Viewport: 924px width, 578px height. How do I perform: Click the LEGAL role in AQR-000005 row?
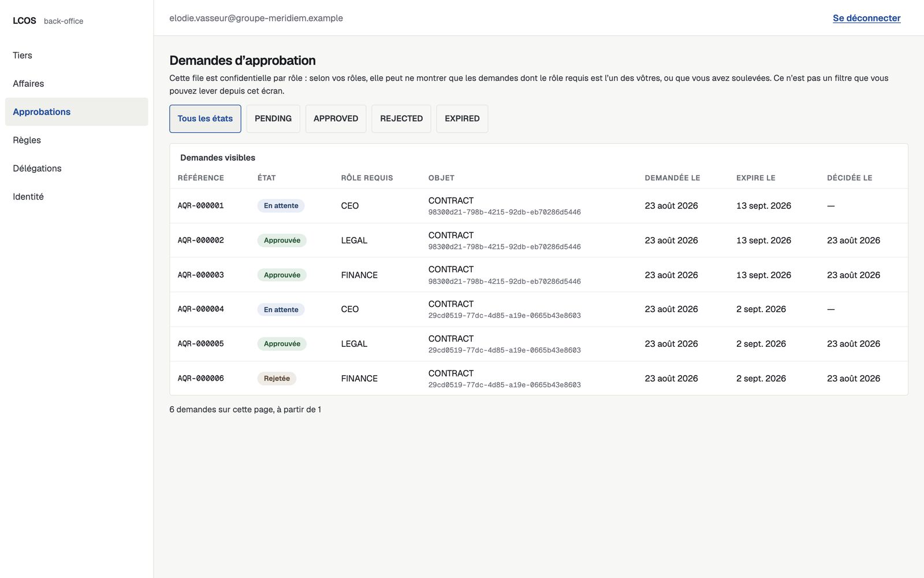point(354,344)
